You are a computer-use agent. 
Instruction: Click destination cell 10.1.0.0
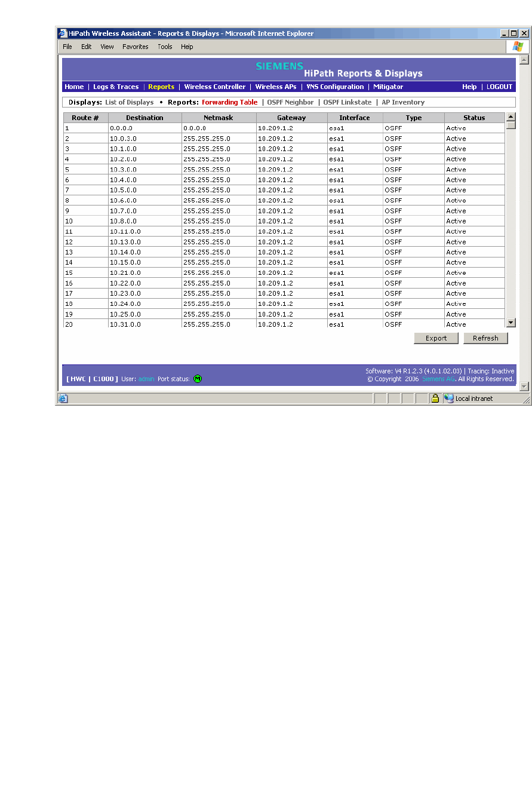click(x=145, y=149)
